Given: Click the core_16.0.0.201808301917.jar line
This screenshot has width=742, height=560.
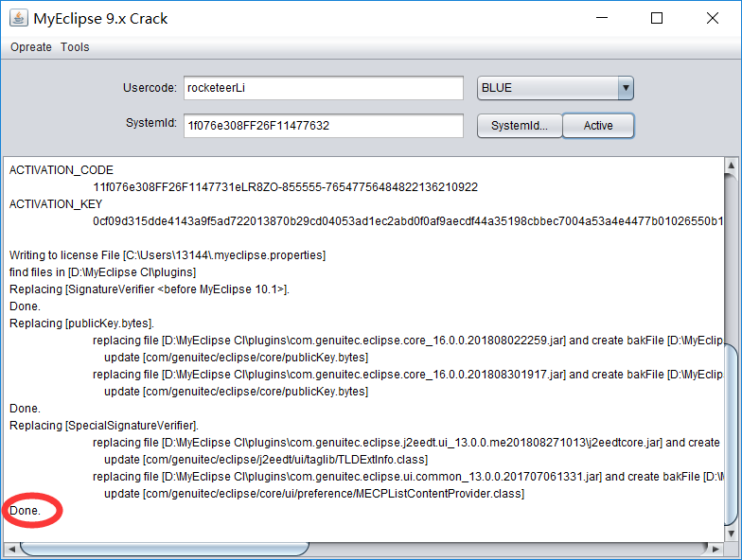Looking at the screenshot, I should click(x=408, y=375).
